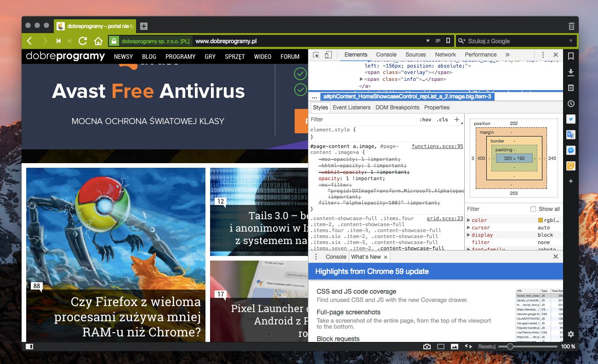This screenshot has width=598, height=364.
Task: Open grid.scss:23 source link
Action: (445, 219)
